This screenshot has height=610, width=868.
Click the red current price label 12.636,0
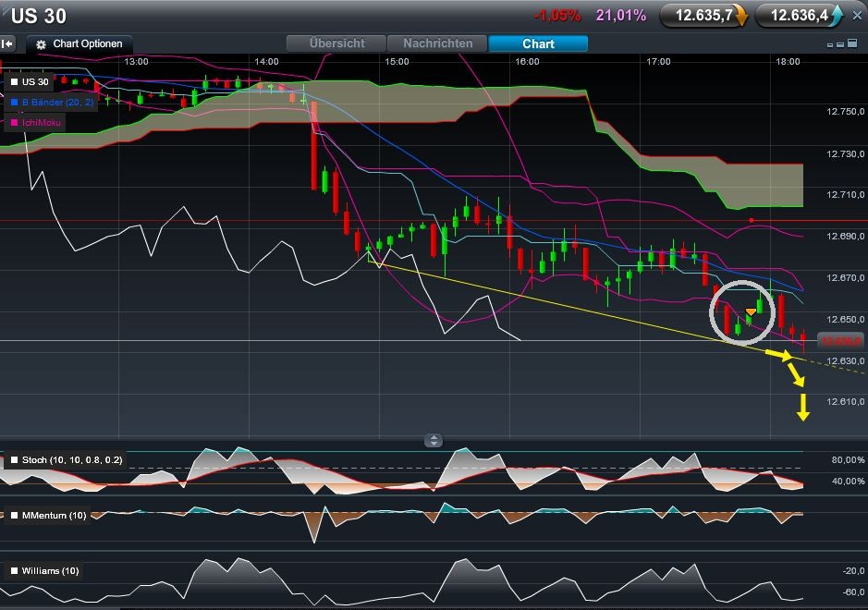841,341
